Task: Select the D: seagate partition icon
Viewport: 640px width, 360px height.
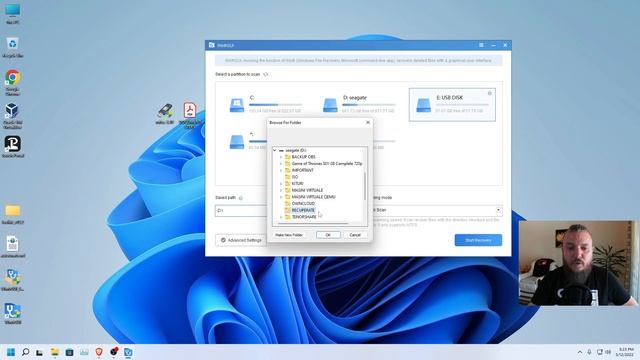Action: (x=330, y=105)
